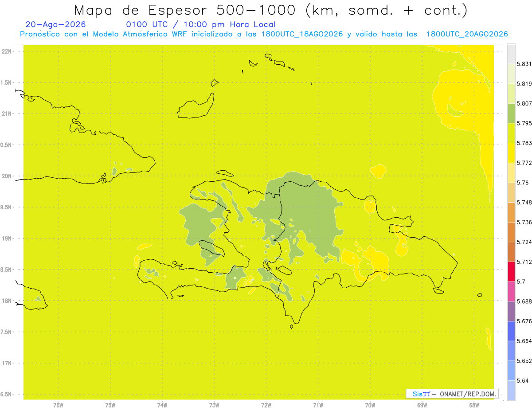Click the 'ONAMET/REP.DOM.' credit label
Image resolution: width=532 pixels, height=411 pixels.
468,394
